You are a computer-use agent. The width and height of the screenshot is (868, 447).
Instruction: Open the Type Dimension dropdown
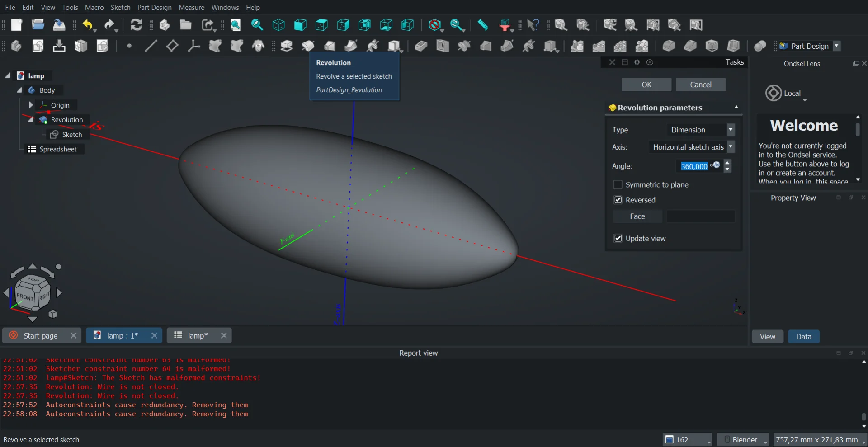700,130
